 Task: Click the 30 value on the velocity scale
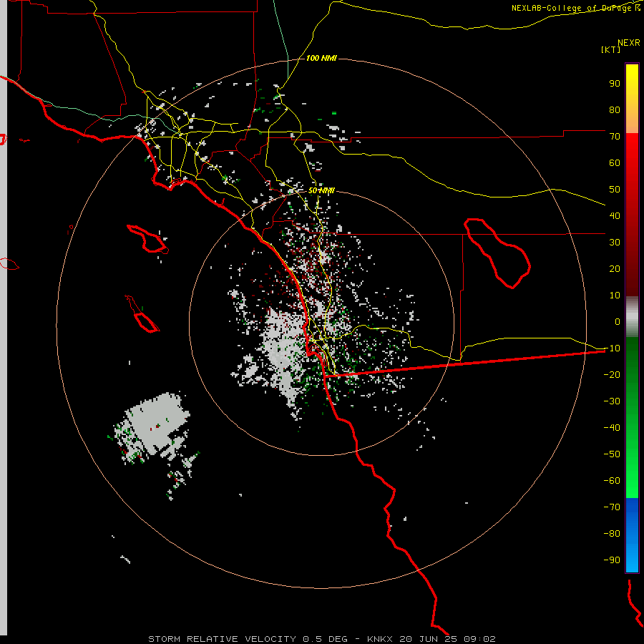(x=615, y=243)
